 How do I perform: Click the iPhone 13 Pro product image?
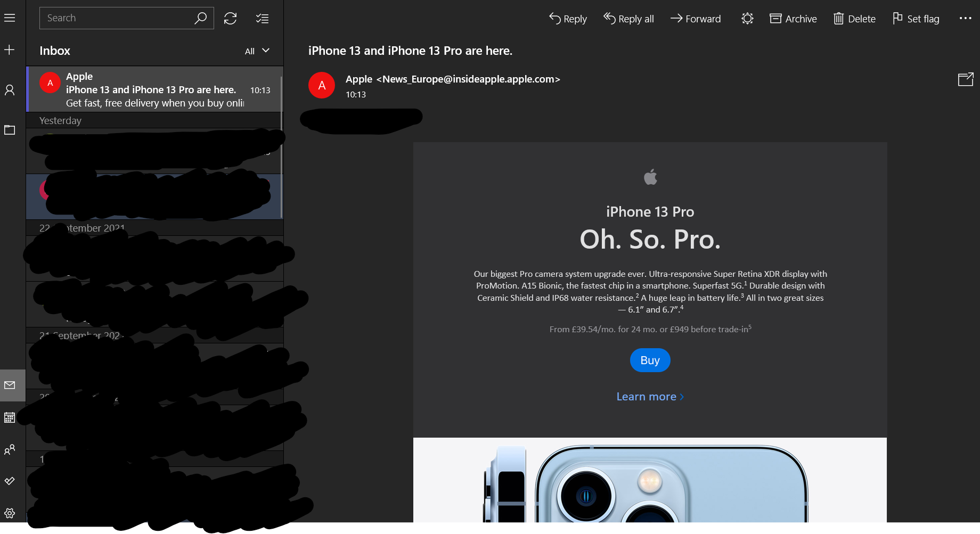(650, 480)
